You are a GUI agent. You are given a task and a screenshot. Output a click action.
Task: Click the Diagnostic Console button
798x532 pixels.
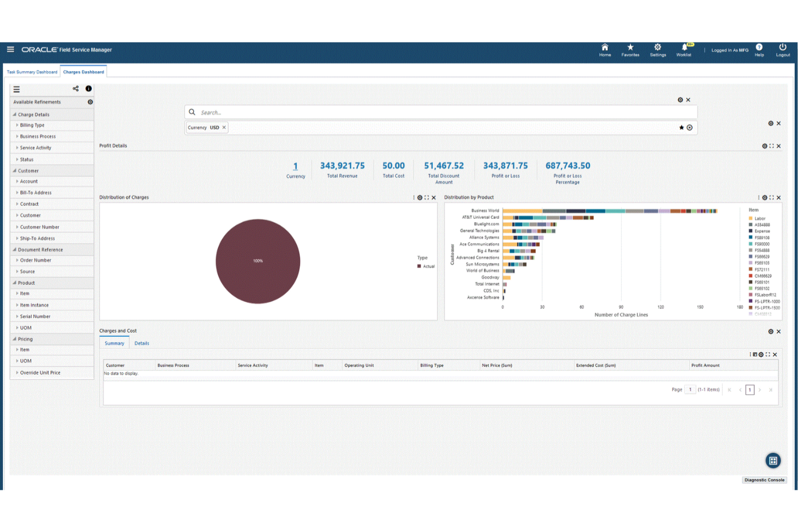(x=764, y=480)
